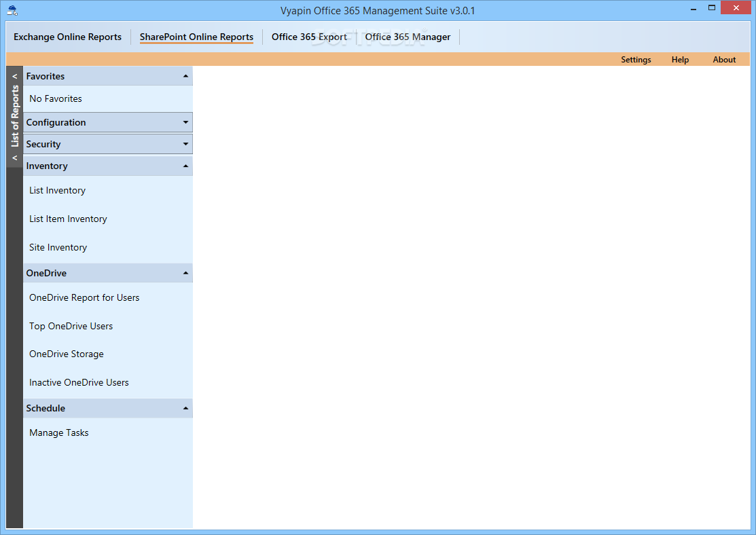Collapse the Favorites section arrow
The image size is (756, 535).
(185, 76)
